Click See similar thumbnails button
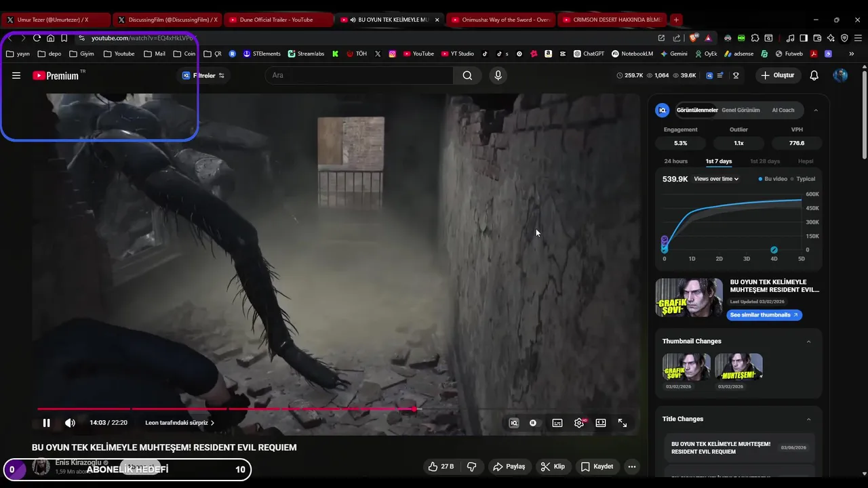The image size is (868, 488). 764,315
